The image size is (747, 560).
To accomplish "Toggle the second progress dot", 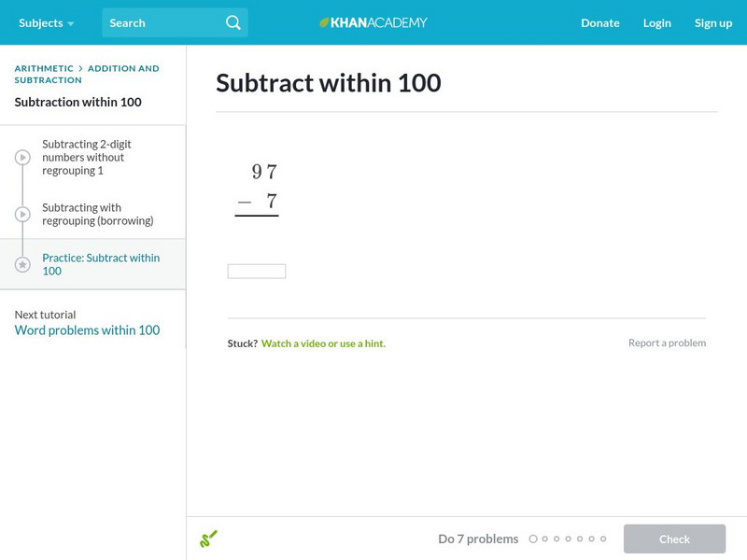I will 544,539.
